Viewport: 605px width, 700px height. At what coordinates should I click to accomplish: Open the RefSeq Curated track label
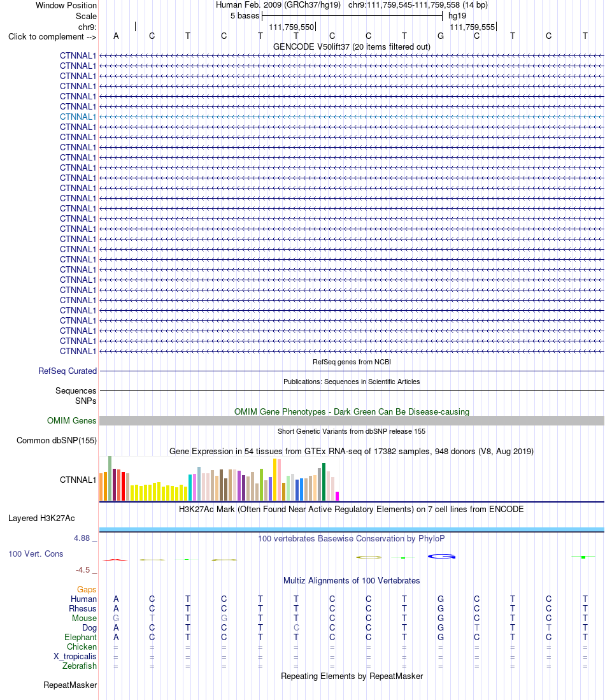(x=68, y=371)
